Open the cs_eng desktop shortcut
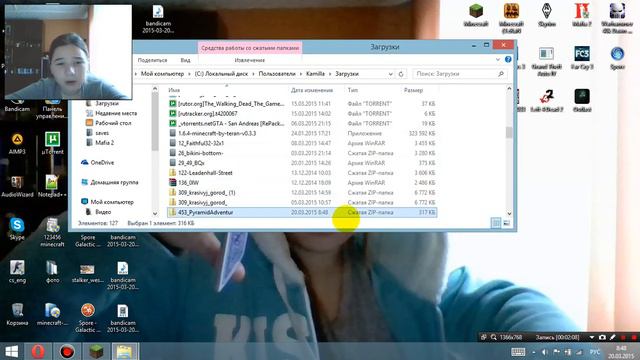The width and height of the screenshot is (640, 360). pyautogui.click(x=17, y=272)
